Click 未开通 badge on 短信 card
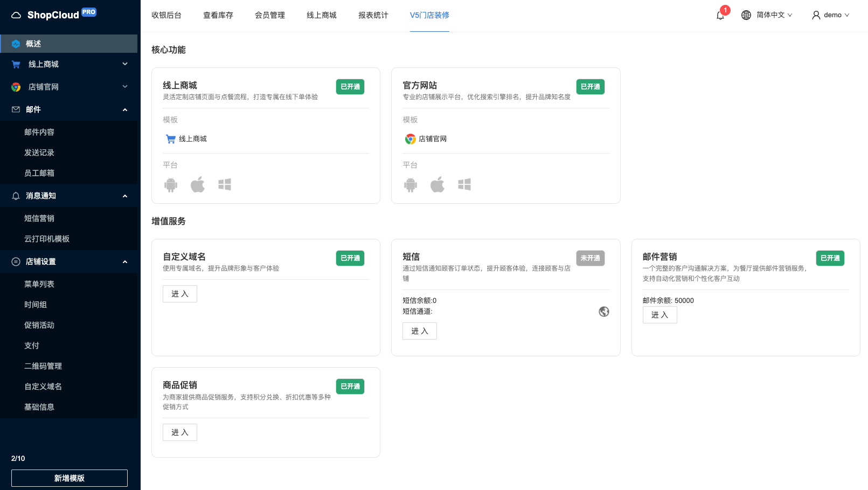The image size is (868, 490). pyautogui.click(x=591, y=258)
